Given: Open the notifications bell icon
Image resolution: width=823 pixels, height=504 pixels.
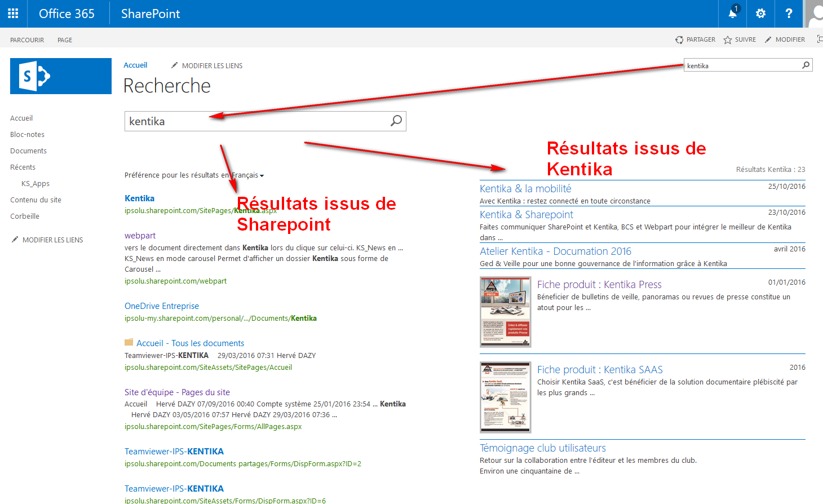Looking at the screenshot, I should coord(733,14).
